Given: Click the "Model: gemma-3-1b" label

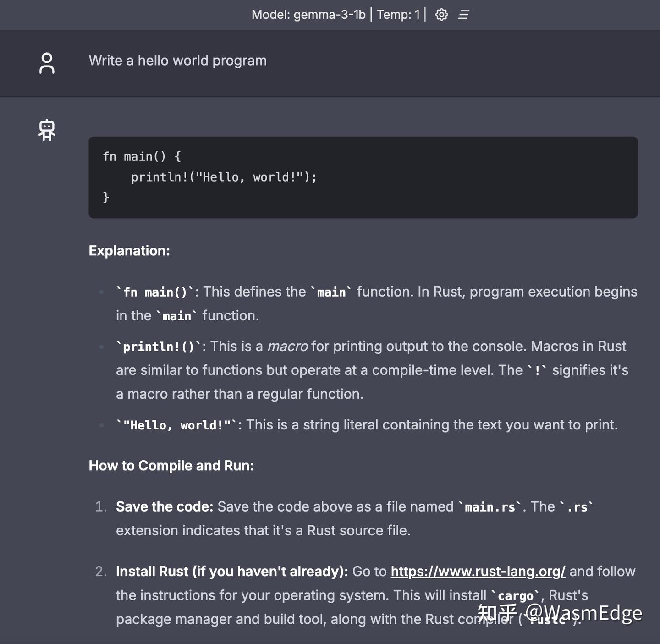Looking at the screenshot, I should click(308, 15).
